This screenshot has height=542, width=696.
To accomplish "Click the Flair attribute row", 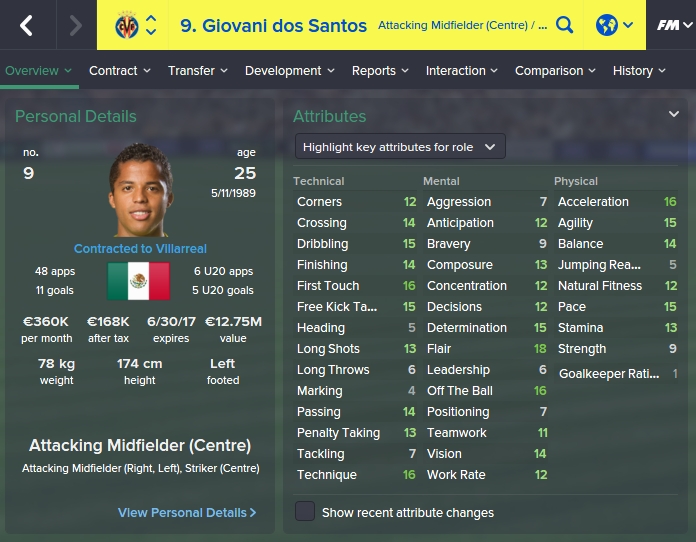I will 486,349.
